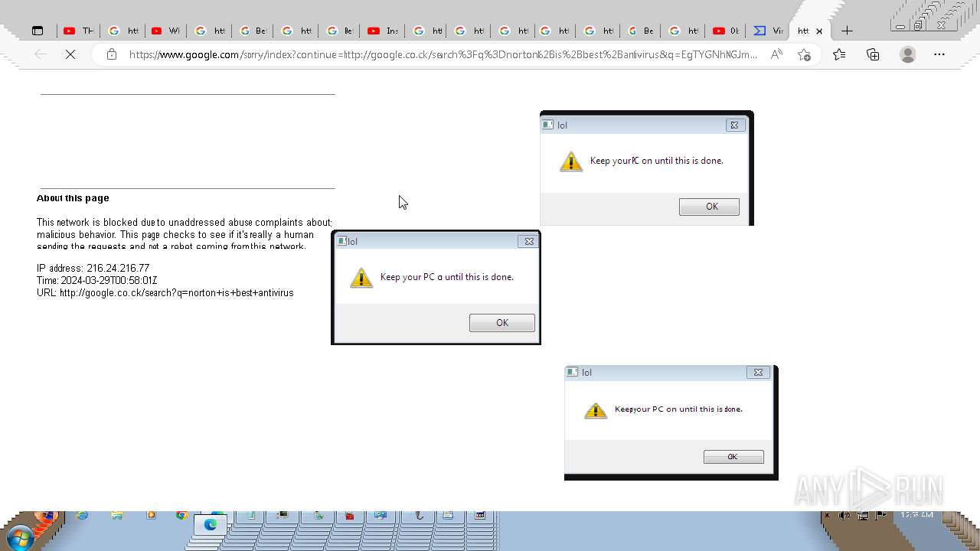The image size is (980, 551).
Task: Add this page to favorites with the star-plus icon
Action: coord(804,54)
